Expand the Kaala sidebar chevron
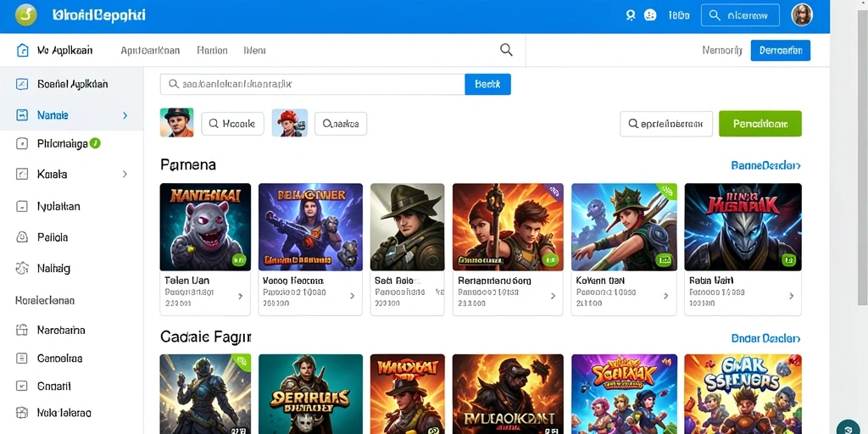 tap(125, 174)
